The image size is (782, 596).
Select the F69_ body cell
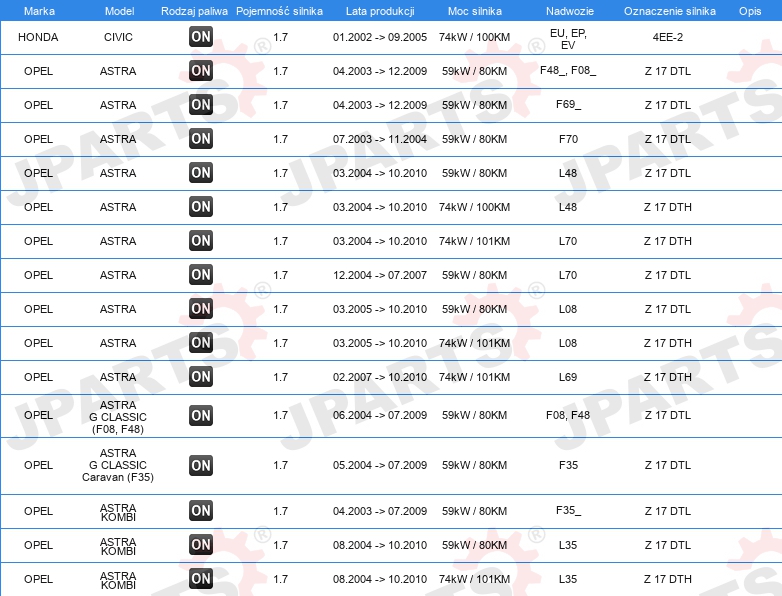568,104
